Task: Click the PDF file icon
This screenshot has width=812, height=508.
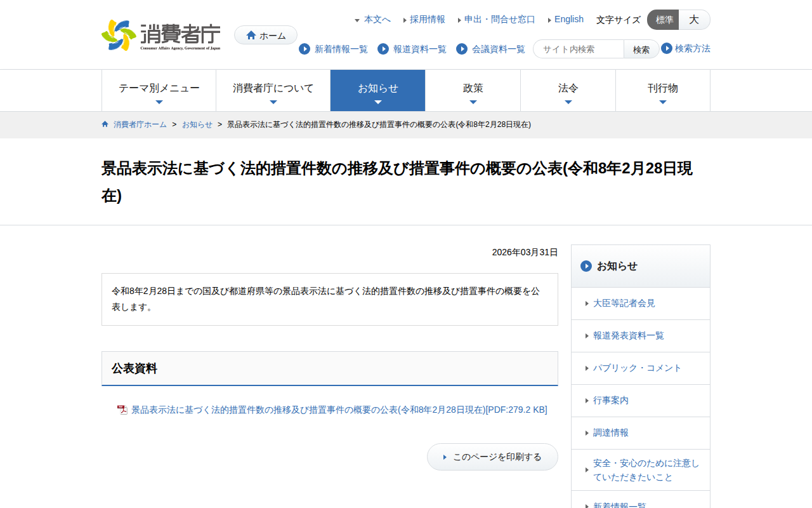Action: tap(122, 410)
